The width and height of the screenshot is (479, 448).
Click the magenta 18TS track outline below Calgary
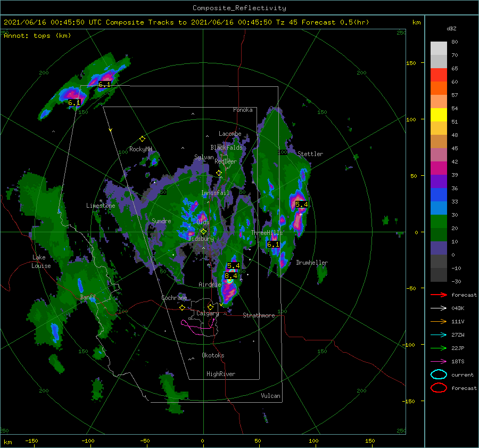pyautogui.click(x=199, y=327)
